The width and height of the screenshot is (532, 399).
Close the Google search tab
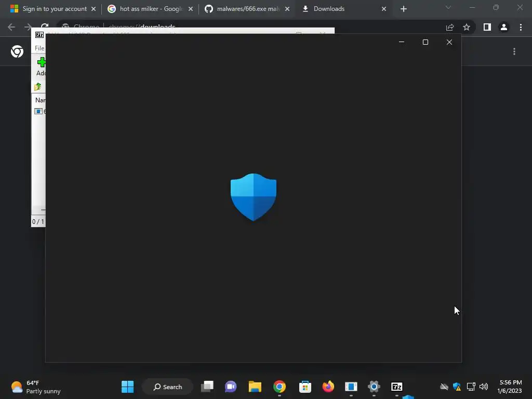click(191, 9)
